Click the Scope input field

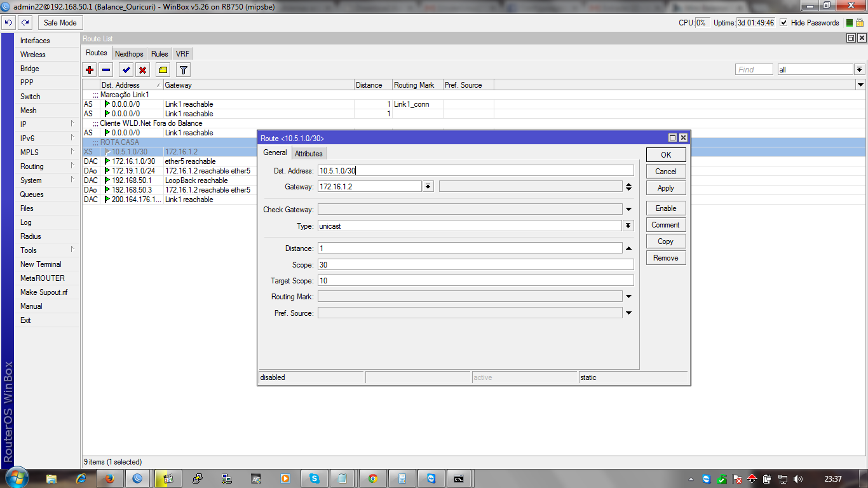[475, 264]
